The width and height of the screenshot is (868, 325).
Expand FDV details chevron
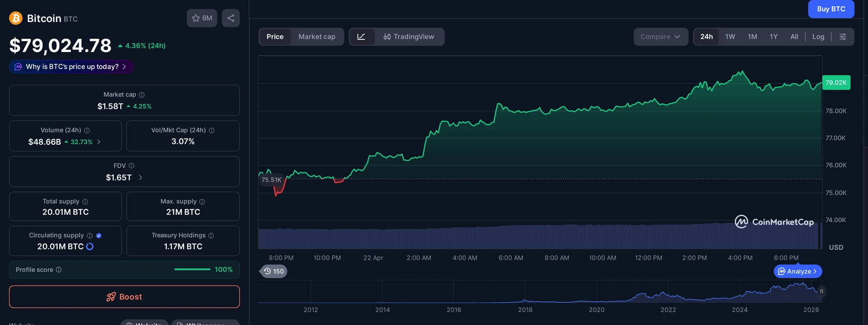click(x=140, y=177)
